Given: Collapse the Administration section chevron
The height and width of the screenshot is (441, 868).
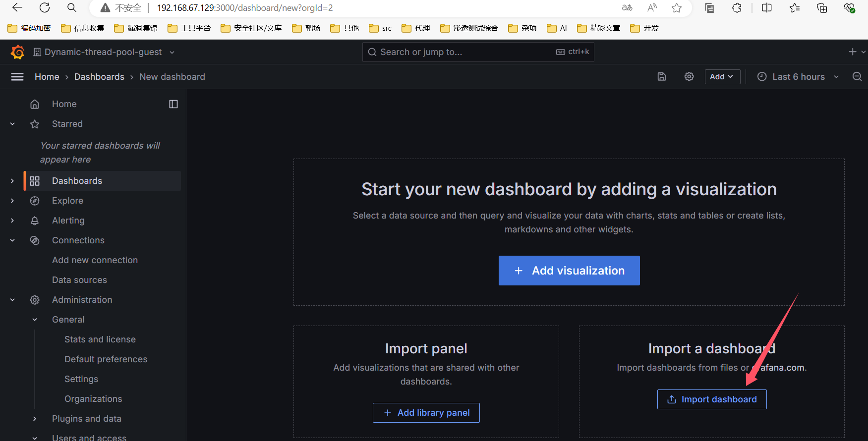Looking at the screenshot, I should 12,300.
